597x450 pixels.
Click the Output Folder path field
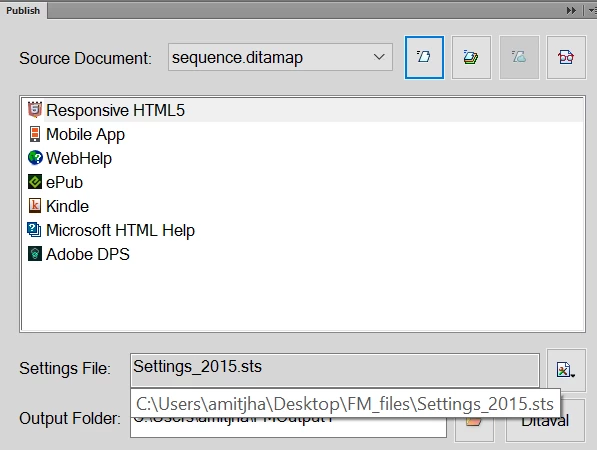[x=288, y=423]
